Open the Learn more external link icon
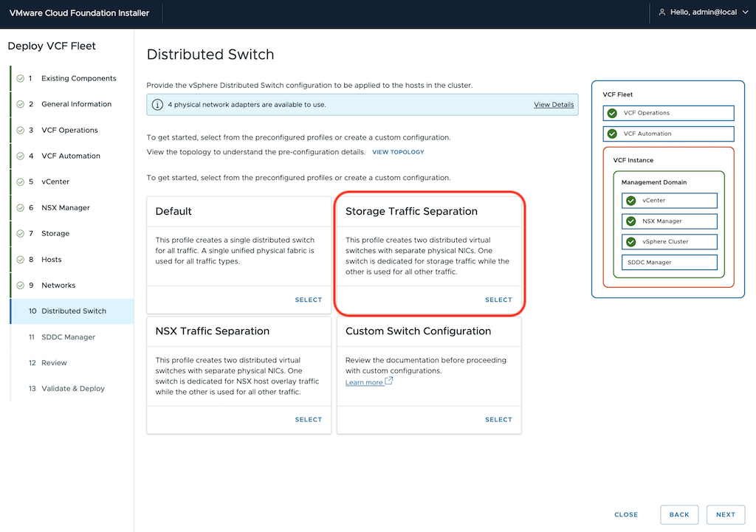756x532 pixels. (x=389, y=381)
